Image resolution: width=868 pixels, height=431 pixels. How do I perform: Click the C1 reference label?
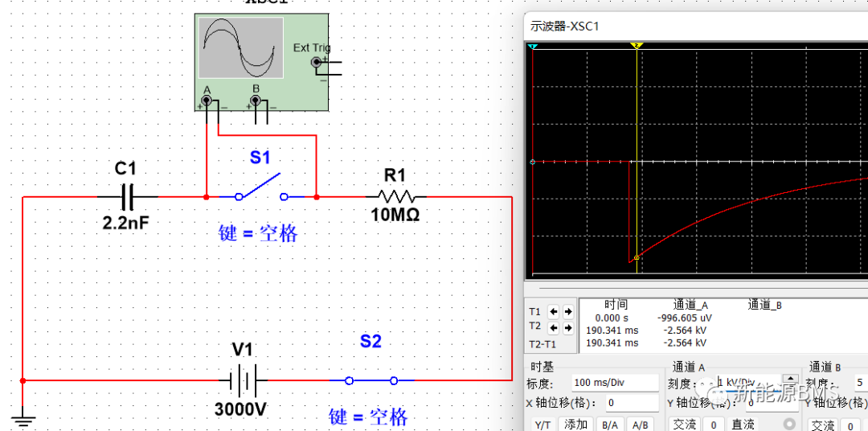125,168
